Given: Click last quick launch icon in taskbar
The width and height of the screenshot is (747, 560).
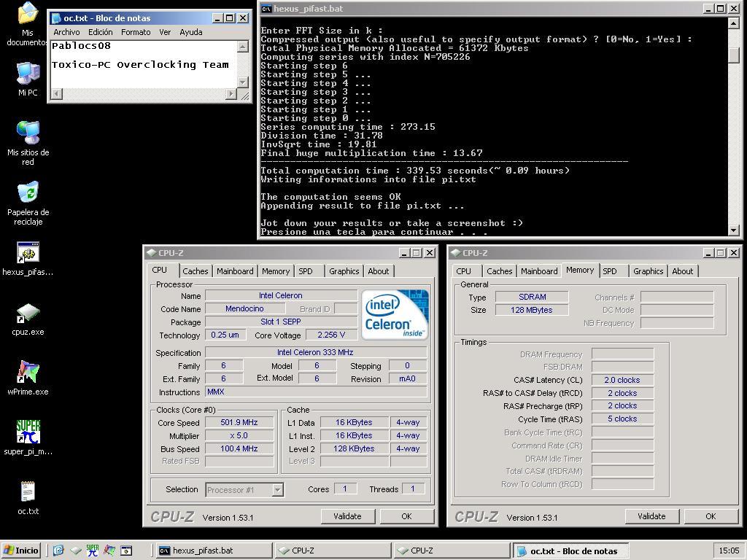Looking at the screenshot, I should (x=126, y=551).
